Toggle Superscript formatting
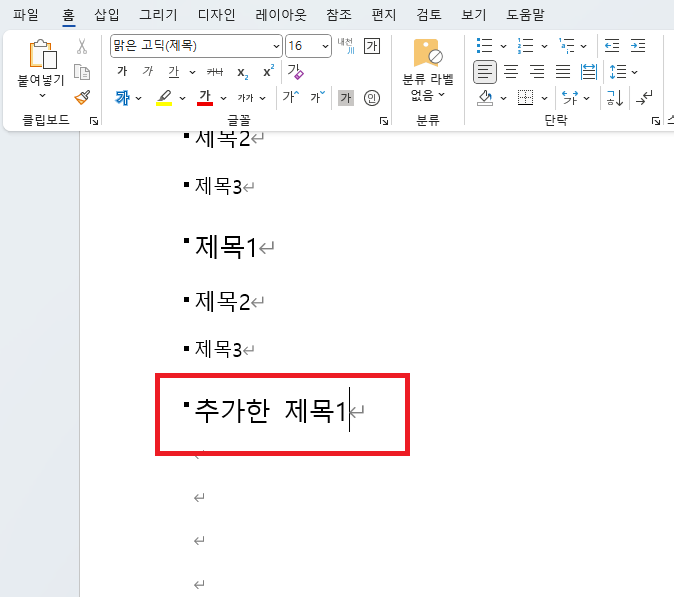 [x=268, y=71]
